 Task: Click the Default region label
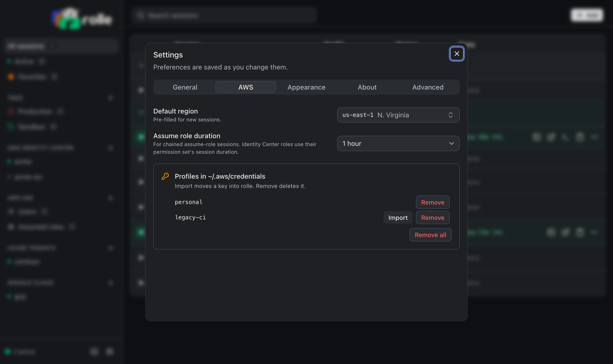pos(175,111)
